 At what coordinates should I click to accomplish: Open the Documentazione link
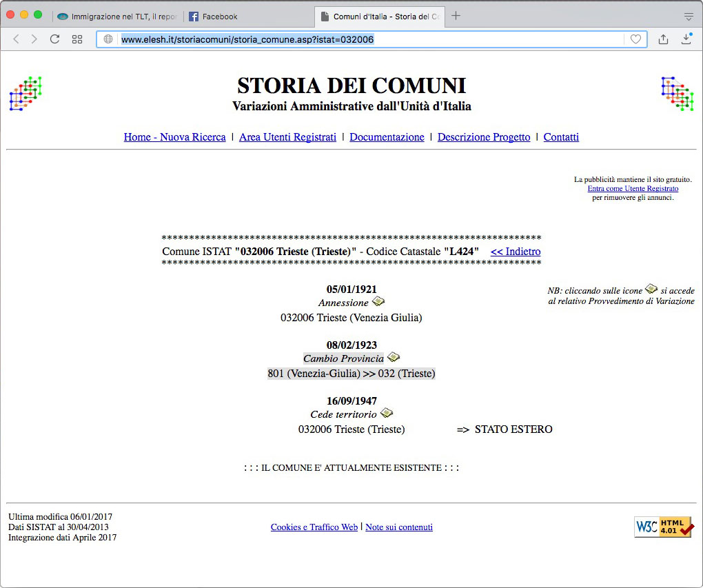click(x=387, y=137)
